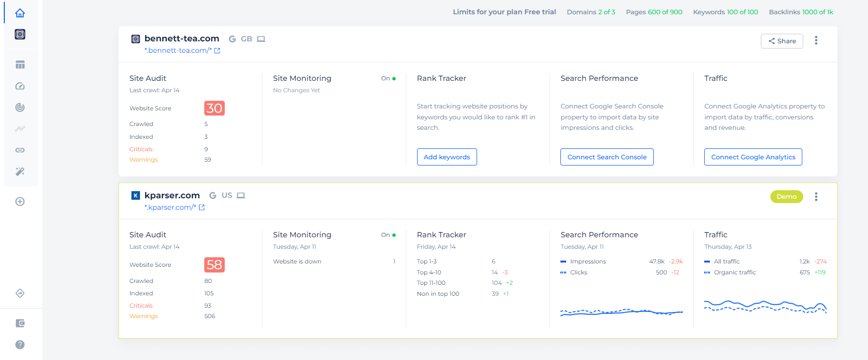Click Traffic sparkline chart for kparser.com
868x360 pixels.
click(765, 307)
